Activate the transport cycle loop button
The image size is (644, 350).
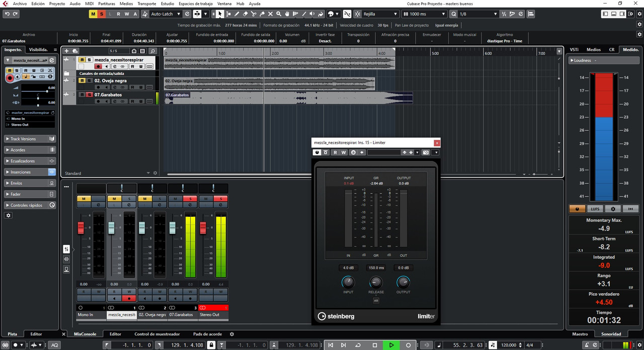coord(358,345)
